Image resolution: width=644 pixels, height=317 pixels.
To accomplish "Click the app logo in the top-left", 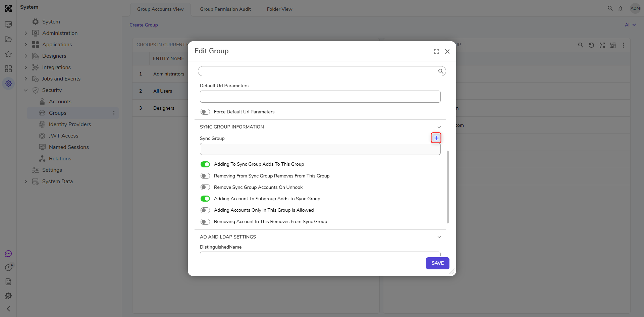I will pos(8,8).
